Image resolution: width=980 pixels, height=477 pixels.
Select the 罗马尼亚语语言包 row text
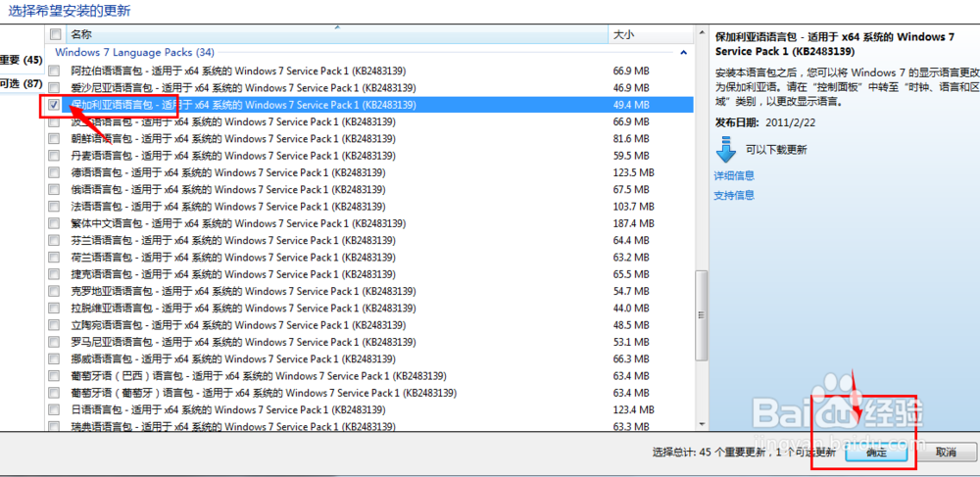tap(244, 342)
